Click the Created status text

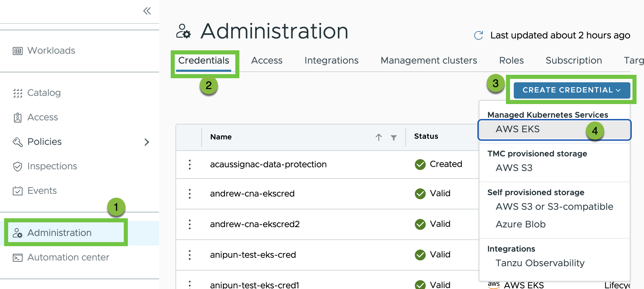tap(446, 164)
